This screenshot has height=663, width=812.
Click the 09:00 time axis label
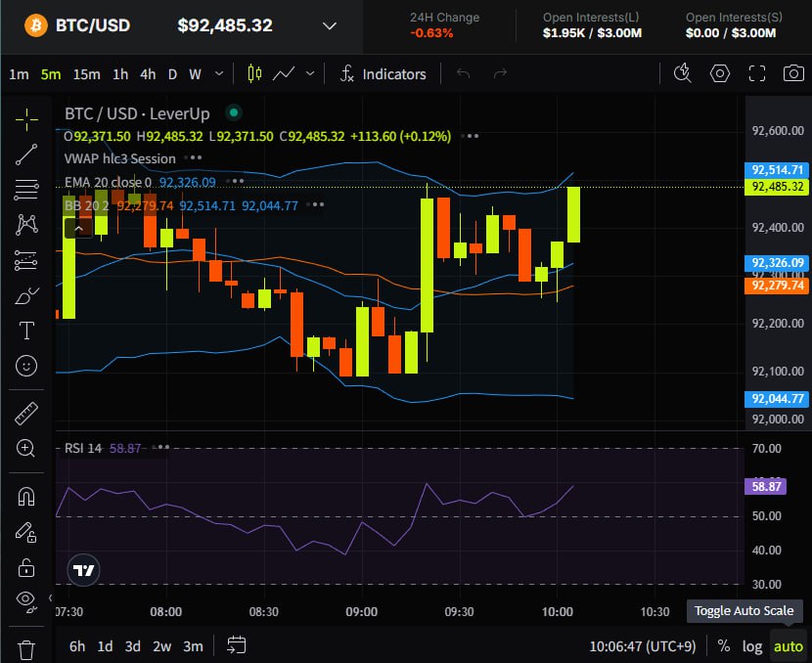coord(361,612)
